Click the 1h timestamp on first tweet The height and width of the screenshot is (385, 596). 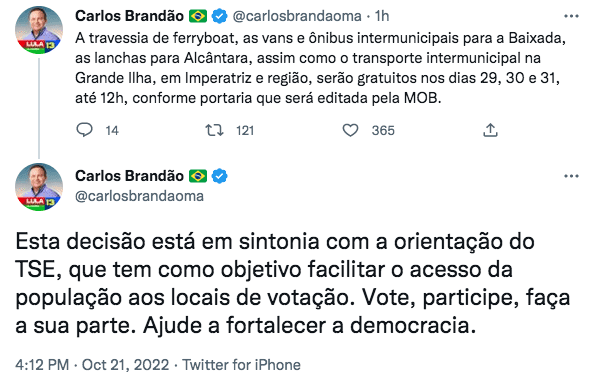[382, 16]
